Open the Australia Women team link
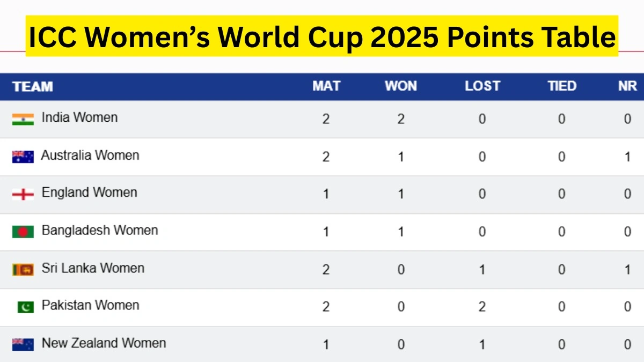Image resolution: width=644 pixels, height=362 pixels. click(x=90, y=156)
